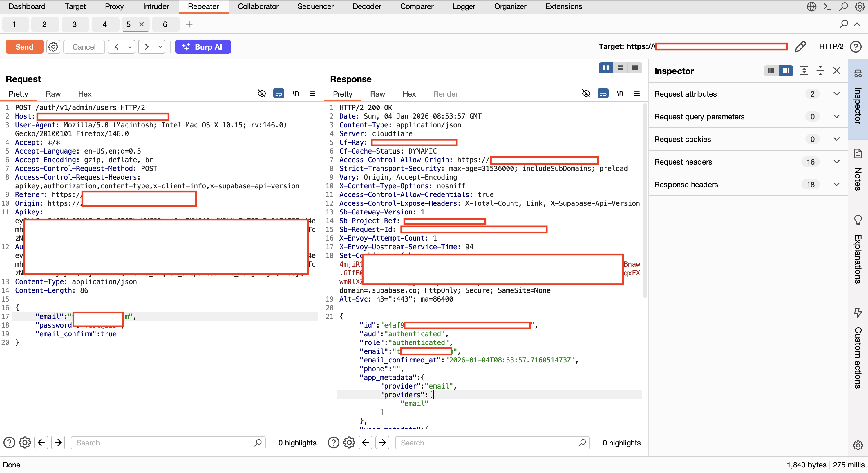Open the Decoder tab

coord(367,6)
